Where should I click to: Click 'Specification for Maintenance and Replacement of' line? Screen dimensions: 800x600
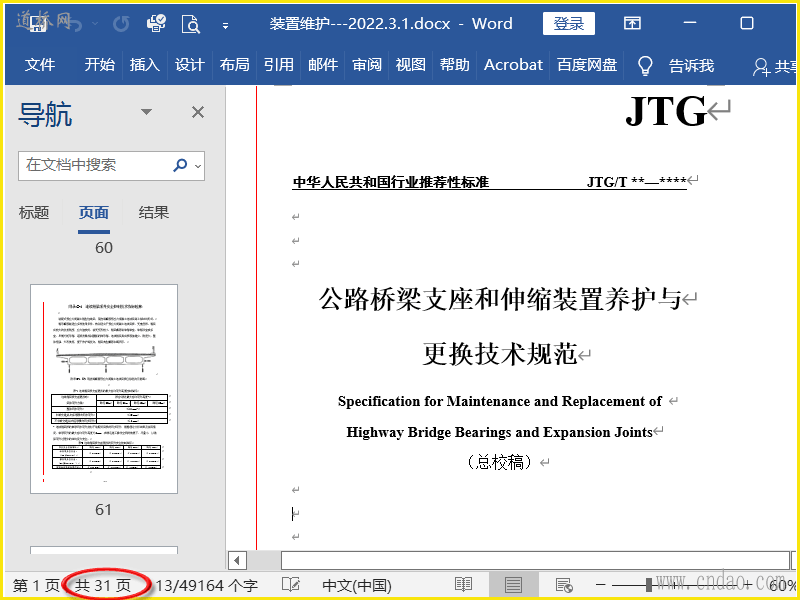500,402
